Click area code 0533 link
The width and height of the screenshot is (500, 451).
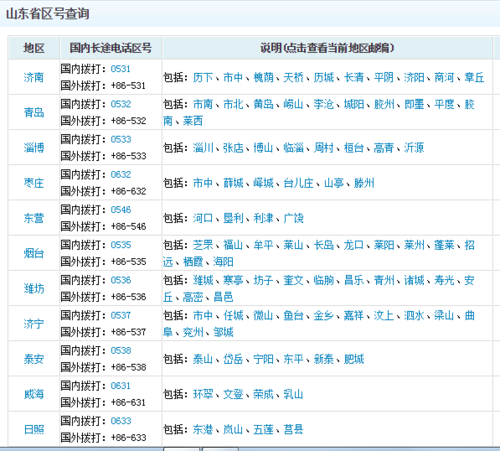121,139
